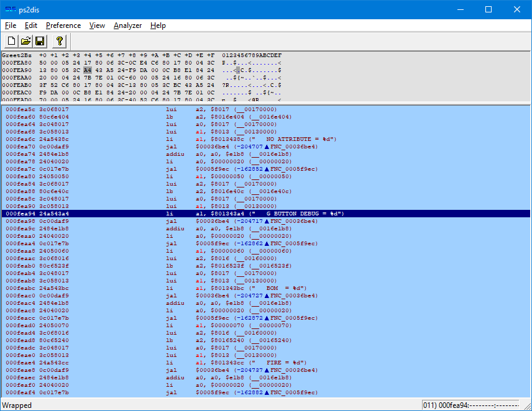Click the Wrapped status bar text
Image resolution: width=532 pixels, height=411 pixels.
coord(17,405)
